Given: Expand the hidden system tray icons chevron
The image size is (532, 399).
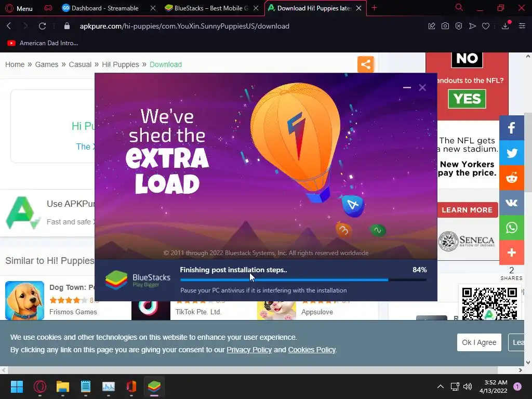Looking at the screenshot, I should (x=441, y=387).
